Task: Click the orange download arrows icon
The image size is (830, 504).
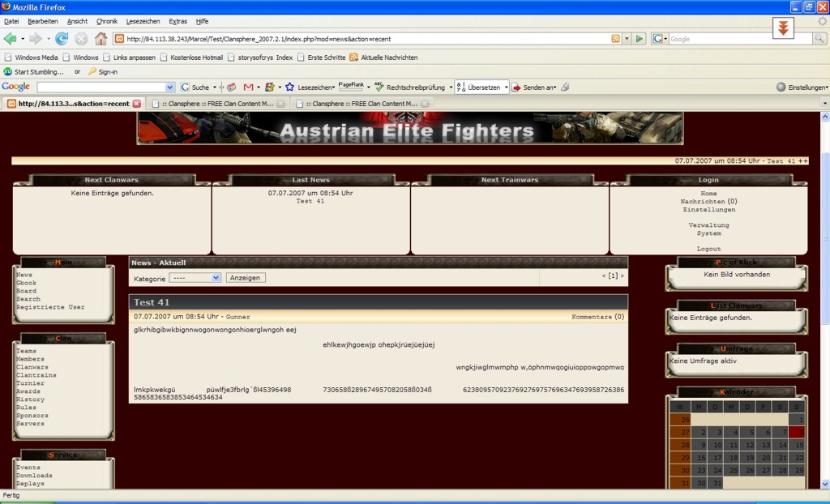Action: coord(784,28)
